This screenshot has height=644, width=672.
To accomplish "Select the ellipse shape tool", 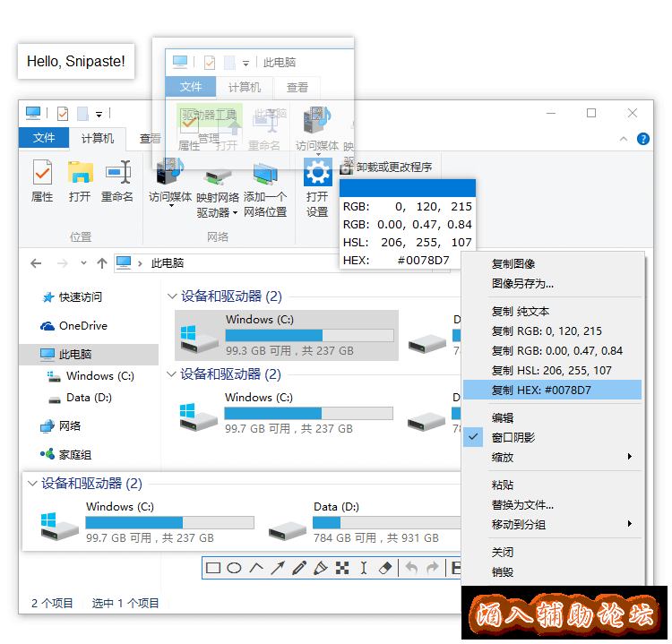I will click(x=235, y=568).
